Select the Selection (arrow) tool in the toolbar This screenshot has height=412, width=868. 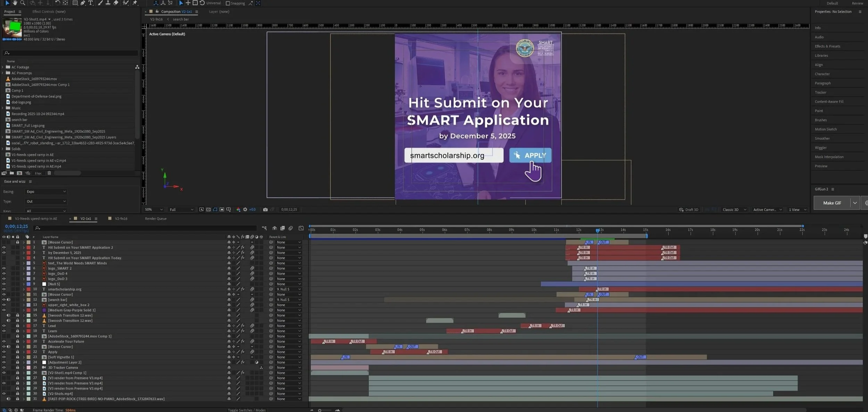pyautogui.click(x=7, y=3)
